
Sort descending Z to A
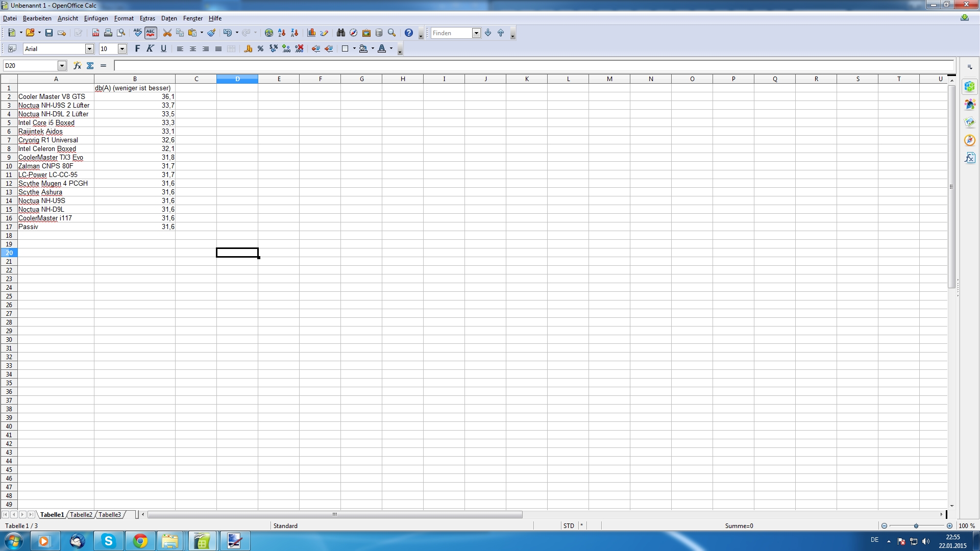tap(295, 33)
